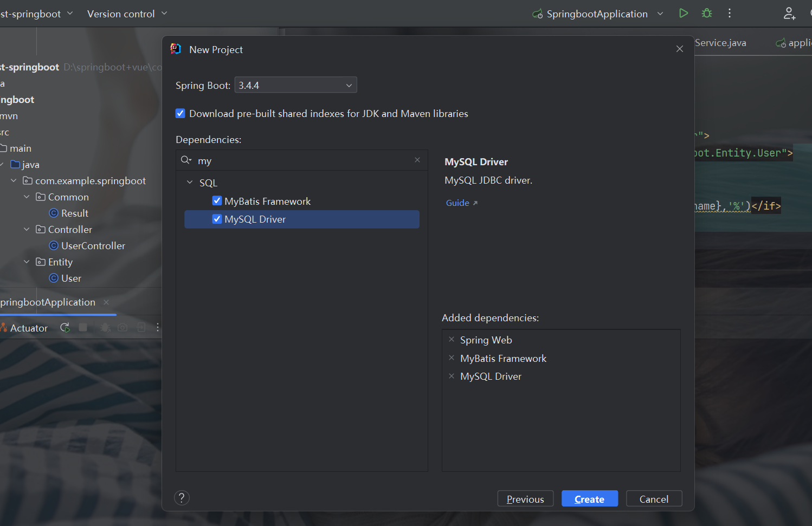The image size is (812, 526).
Task: Open the More Actions vertical dots menu
Action: [730, 13]
